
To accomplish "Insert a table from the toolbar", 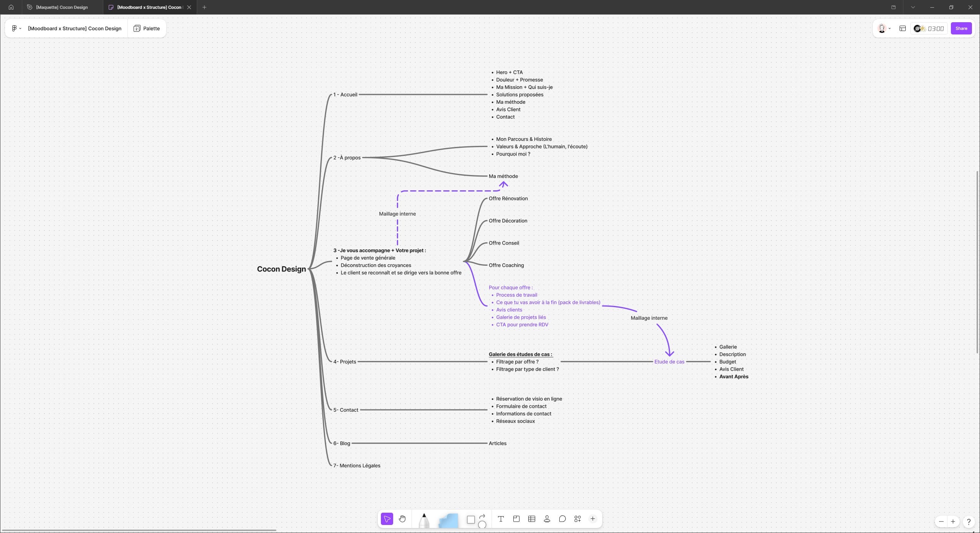I will pyautogui.click(x=531, y=519).
